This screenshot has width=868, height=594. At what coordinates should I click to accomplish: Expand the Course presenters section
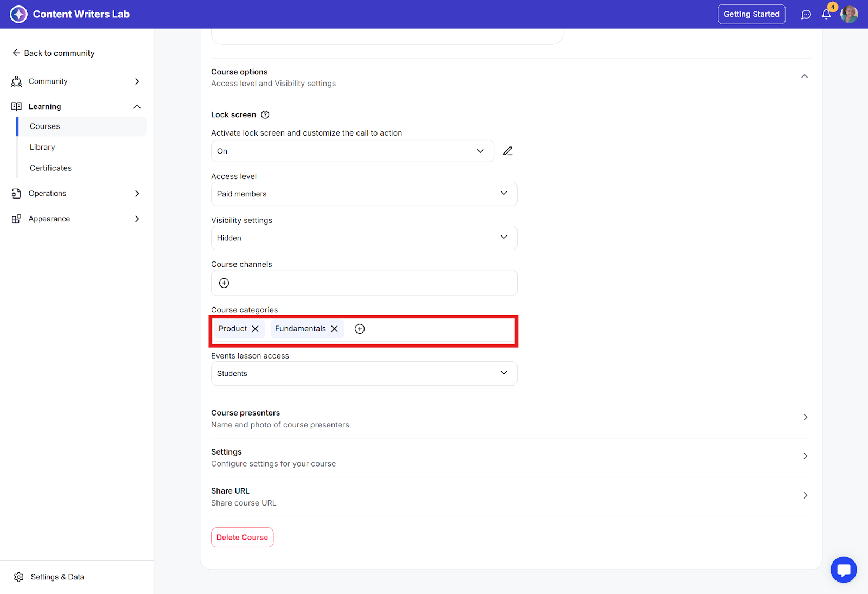point(805,417)
